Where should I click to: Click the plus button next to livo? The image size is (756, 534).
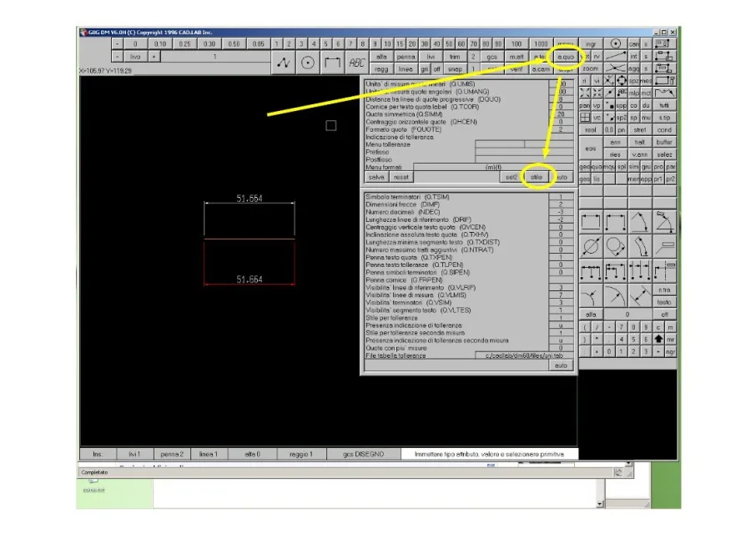(154, 57)
